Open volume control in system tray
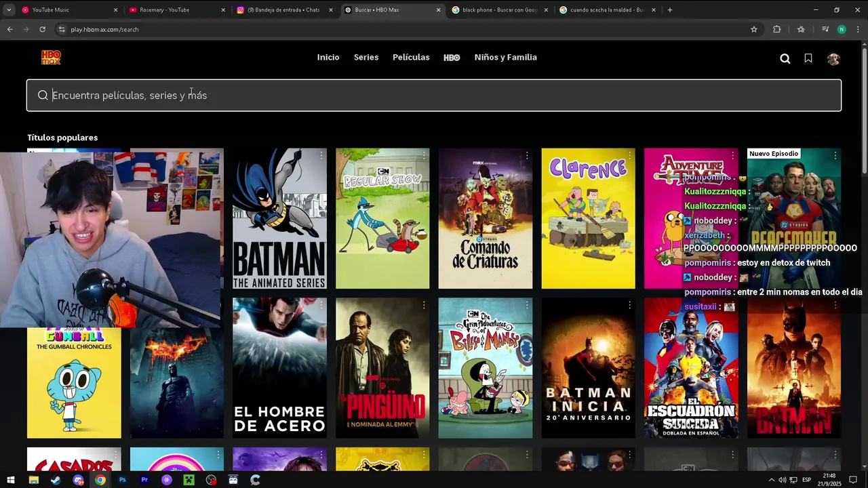The image size is (868, 488). [x=783, y=480]
